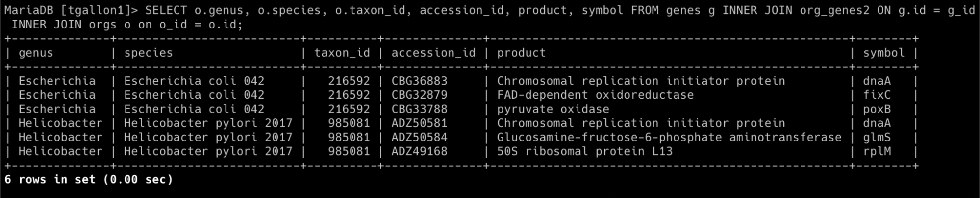
Task: Click the 50S ribosomal protein L13 text
Action: [x=585, y=151]
